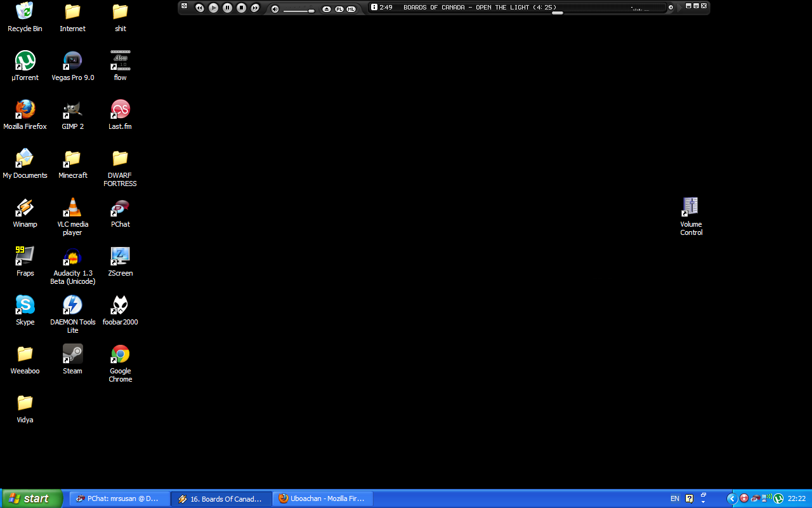The image size is (812, 508).
Task: Select the Vegas Pro 9.0 shortcut
Action: point(72,66)
